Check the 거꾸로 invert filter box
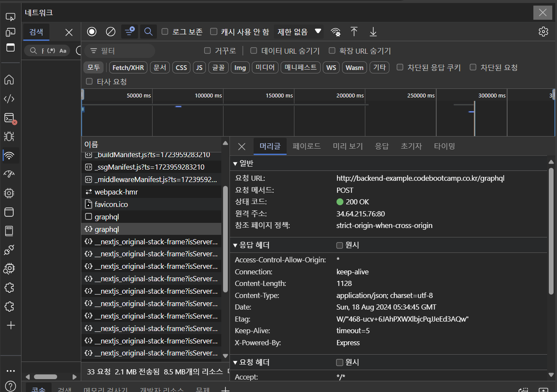 [208, 51]
